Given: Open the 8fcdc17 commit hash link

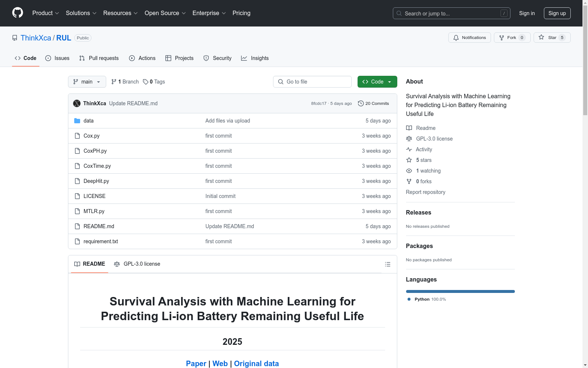Looking at the screenshot, I should click(x=319, y=103).
